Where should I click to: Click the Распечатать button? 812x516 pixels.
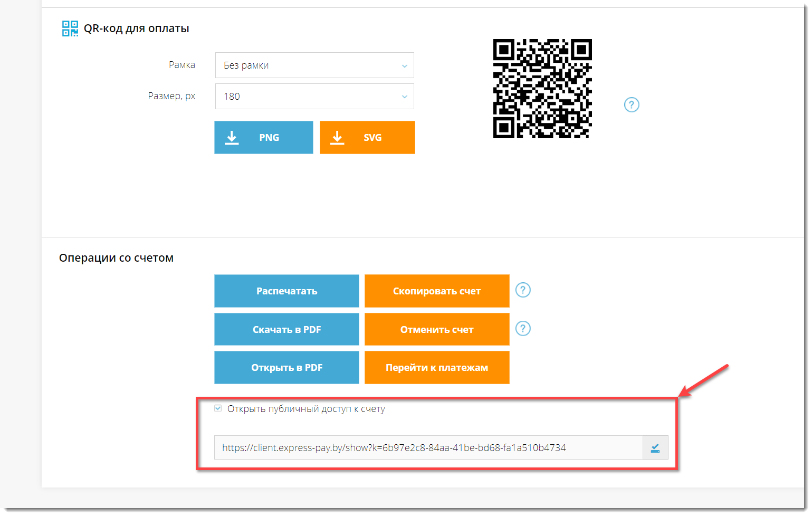tap(286, 291)
